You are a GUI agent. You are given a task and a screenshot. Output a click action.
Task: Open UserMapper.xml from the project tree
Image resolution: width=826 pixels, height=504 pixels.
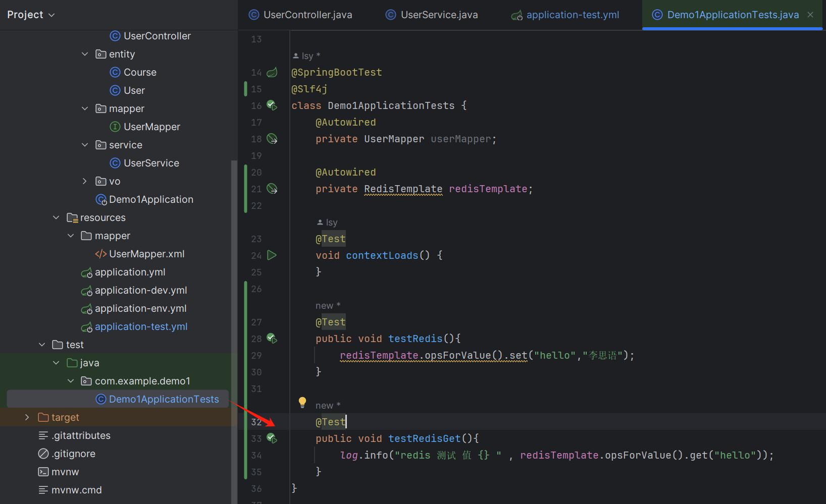(146, 254)
